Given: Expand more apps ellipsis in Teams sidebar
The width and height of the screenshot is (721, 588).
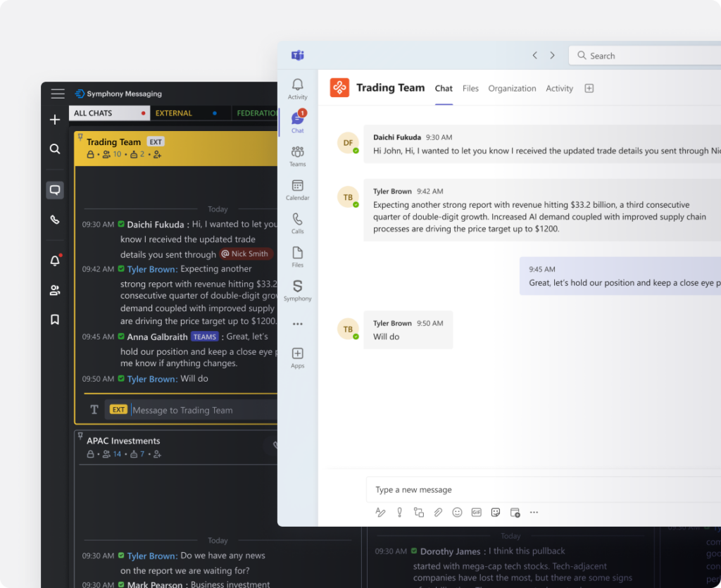Looking at the screenshot, I should [x=297, y=324].
